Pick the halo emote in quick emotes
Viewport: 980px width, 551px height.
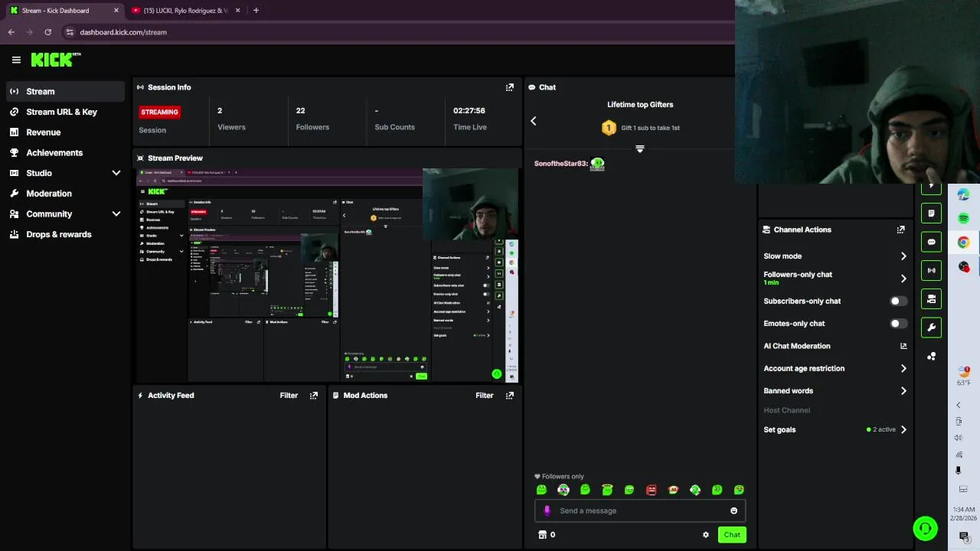point(607,490)
